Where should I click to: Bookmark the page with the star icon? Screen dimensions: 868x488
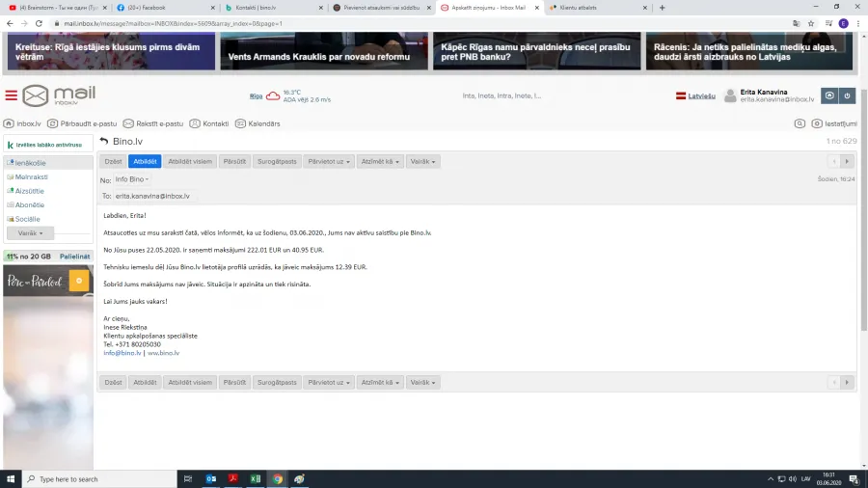(811, 23)
